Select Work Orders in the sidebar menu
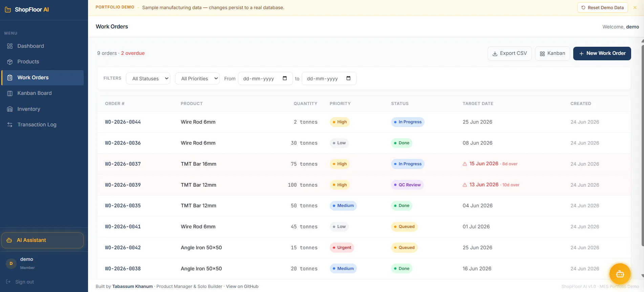Screen dimensions: 644x292 point(43,78)
